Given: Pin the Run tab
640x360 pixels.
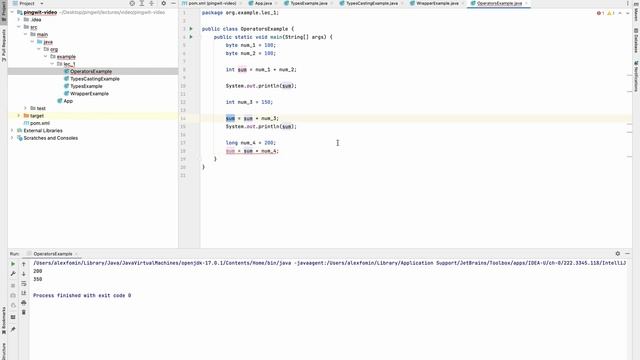Looking at the screenshot, I should pyautogui.click(x=13, y=329).
